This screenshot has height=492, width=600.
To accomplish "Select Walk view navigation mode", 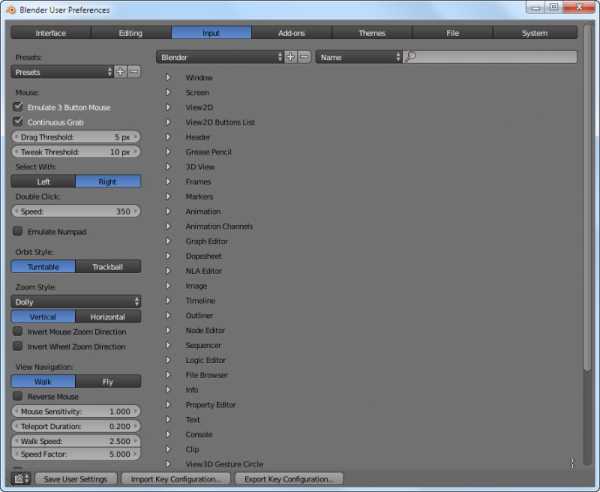I will (x=43, y=381).
